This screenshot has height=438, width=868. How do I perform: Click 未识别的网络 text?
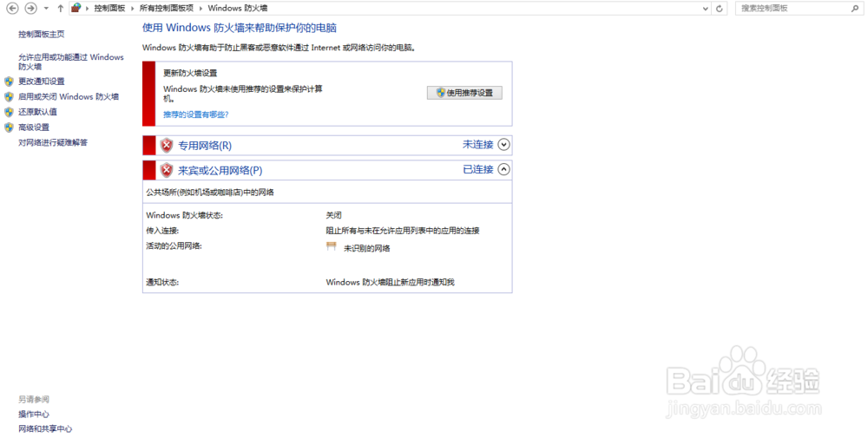coord(367,249)
